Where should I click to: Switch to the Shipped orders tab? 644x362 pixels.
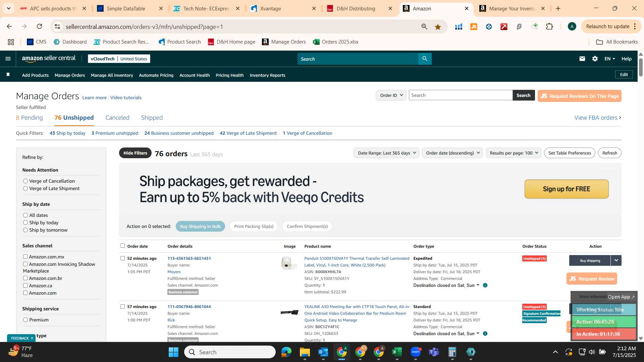[152, 118]
